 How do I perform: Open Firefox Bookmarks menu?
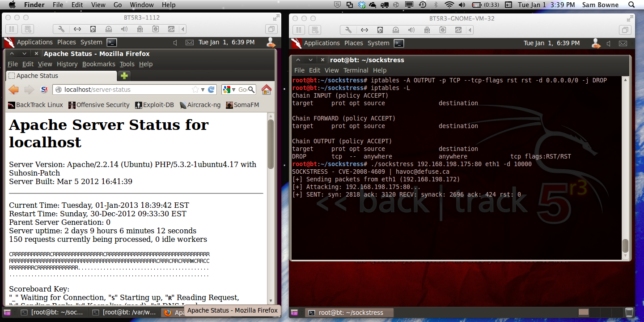(99, 64)
